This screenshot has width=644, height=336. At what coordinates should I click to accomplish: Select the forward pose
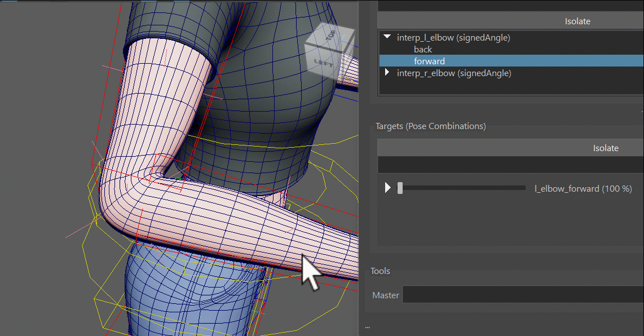click(429, 61)
